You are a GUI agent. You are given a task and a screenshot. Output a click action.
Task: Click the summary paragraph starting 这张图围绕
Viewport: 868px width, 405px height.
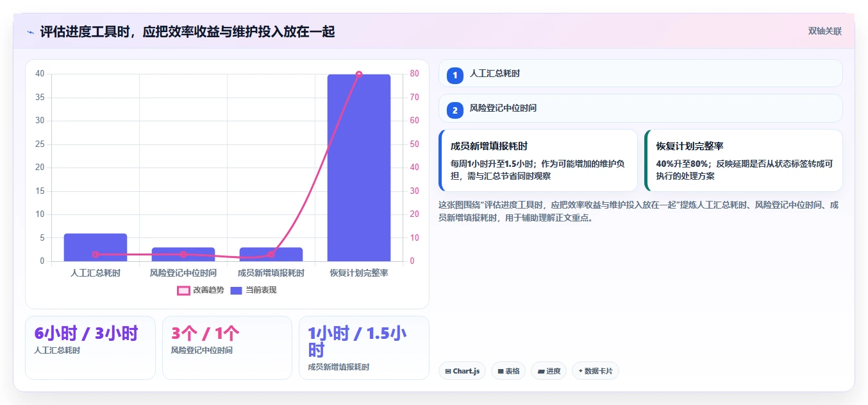click(x=639, y=211)
